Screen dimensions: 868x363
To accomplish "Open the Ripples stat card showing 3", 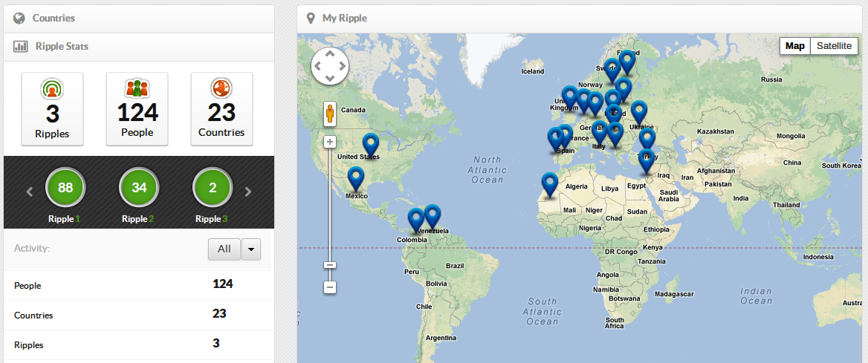I will coord(52,109).
